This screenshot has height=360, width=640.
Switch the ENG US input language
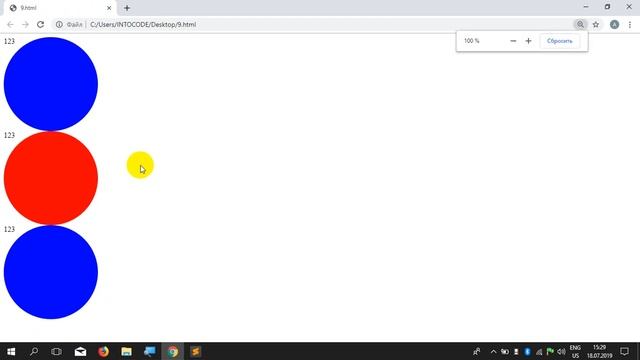tap(575, 351)
